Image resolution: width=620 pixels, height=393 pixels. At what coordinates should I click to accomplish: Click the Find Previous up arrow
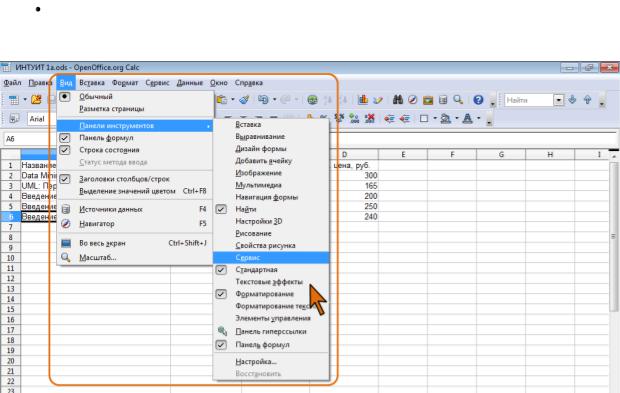[x=587, y=100]
